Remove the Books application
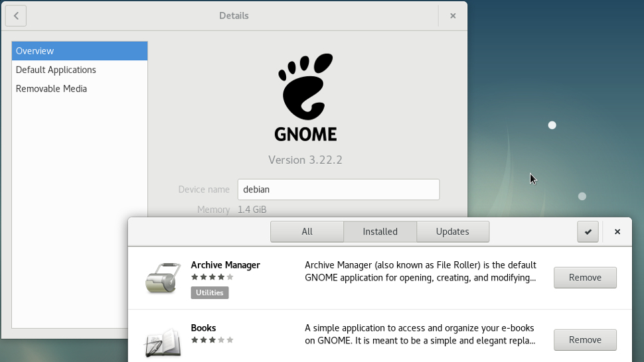 [585, 340]
